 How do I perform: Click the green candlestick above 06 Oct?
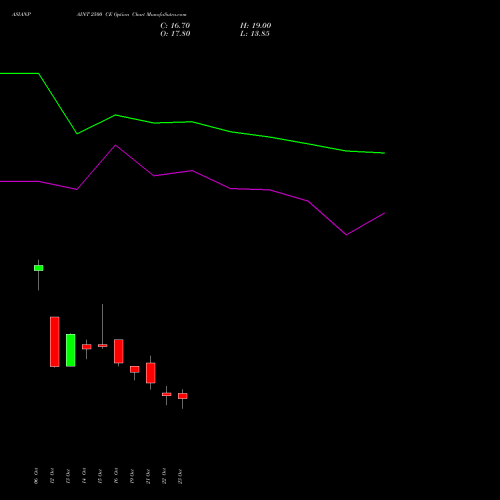coord(39,268)
